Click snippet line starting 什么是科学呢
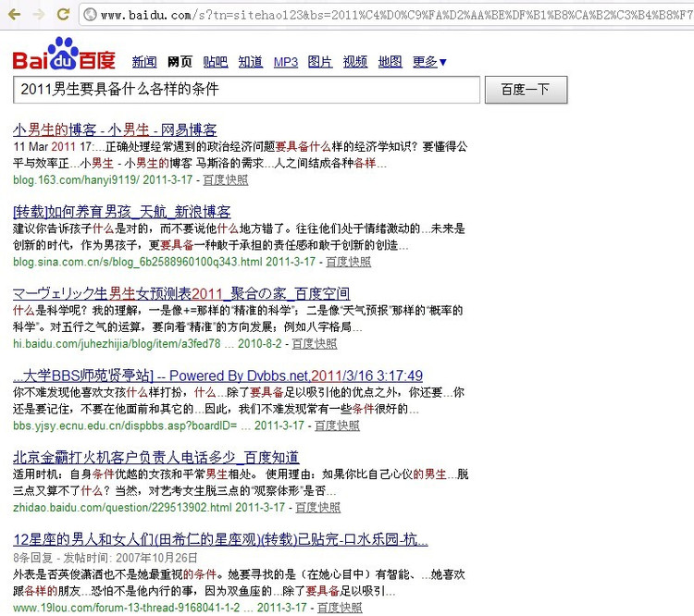 point(238,310)
